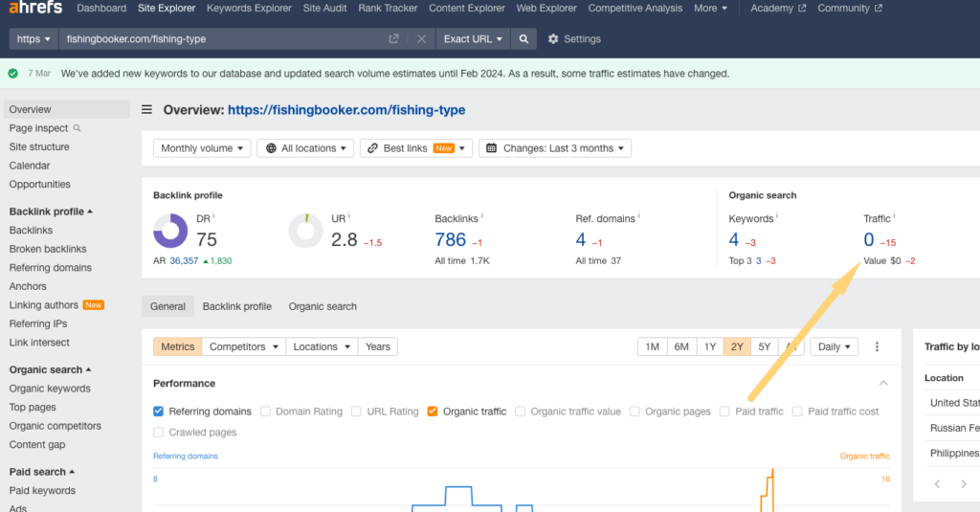Screen dimensions: 980x512
Task: Open Rank Tracker
Action: coord(388,8)
